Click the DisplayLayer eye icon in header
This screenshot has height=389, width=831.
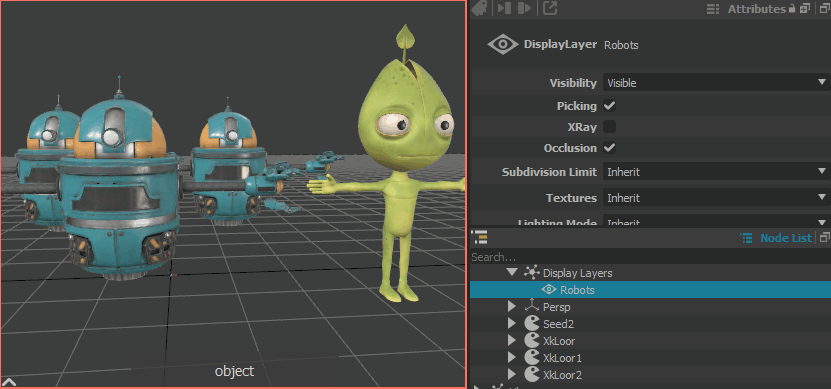coord(503,45)
